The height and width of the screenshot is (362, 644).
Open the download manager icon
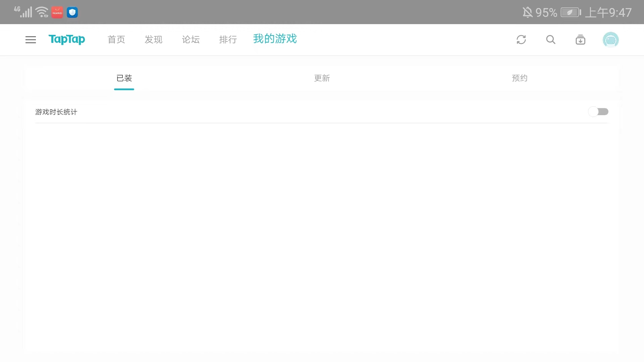580,40
